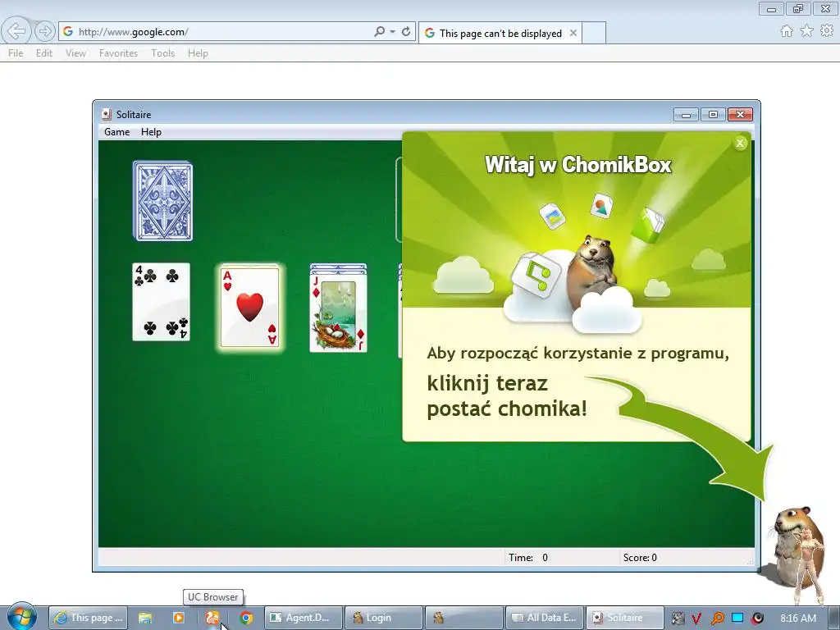Open the browser Favorites menu

pyautogui.click(x=118, y=53)
